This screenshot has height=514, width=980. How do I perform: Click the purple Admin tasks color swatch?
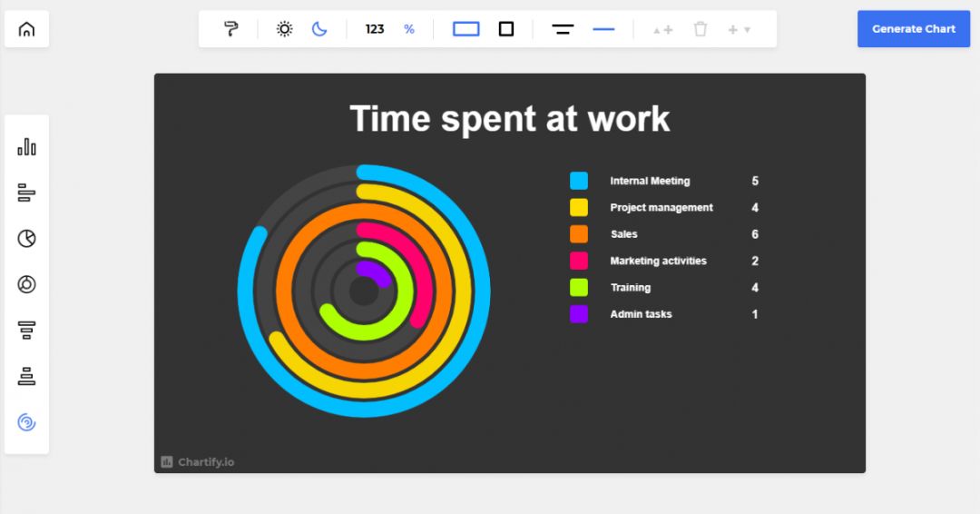[x=579, y=314]
